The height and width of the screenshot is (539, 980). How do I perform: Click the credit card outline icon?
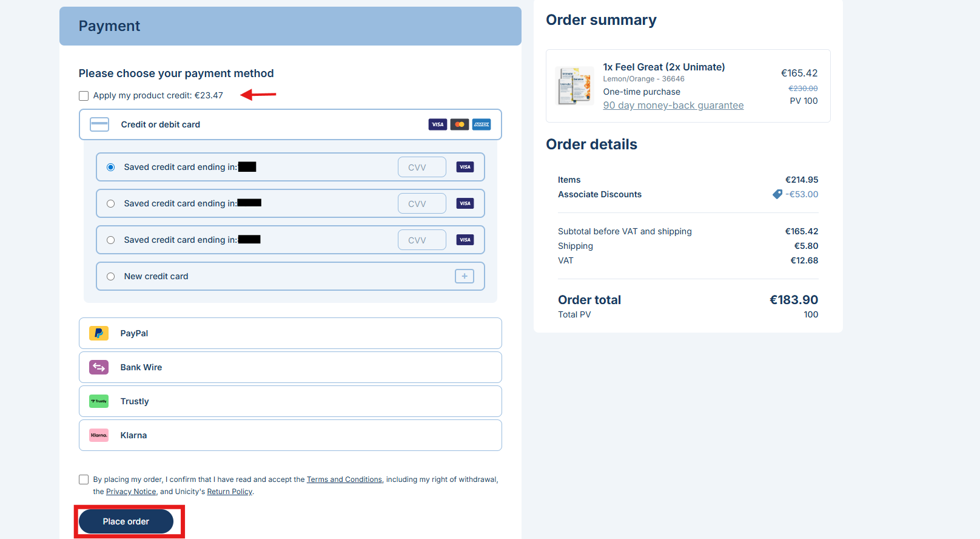(99, 124)
